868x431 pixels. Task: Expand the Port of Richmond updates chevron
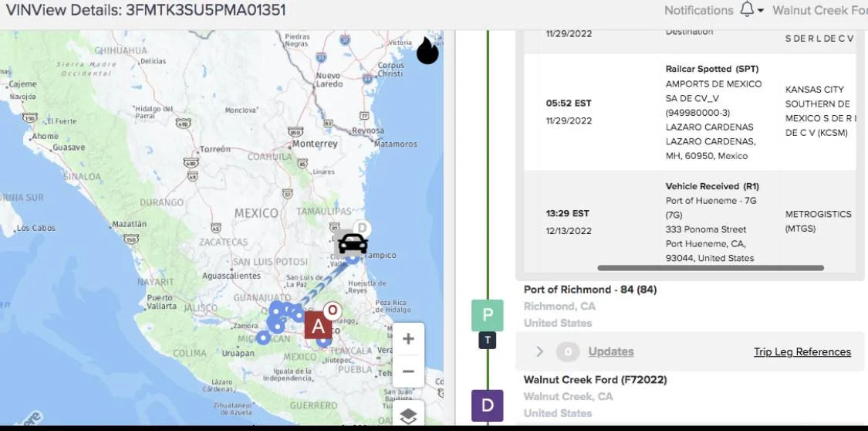pos(540,351)
